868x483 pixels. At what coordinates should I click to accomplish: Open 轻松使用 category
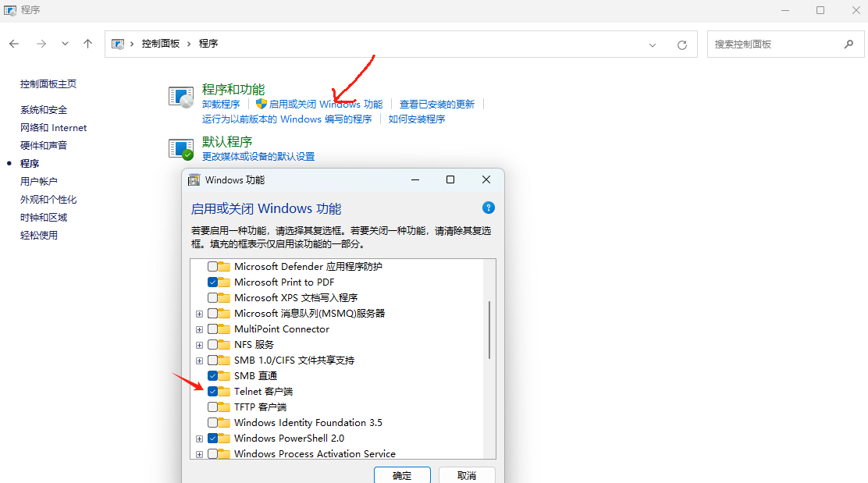coord(39,235)
